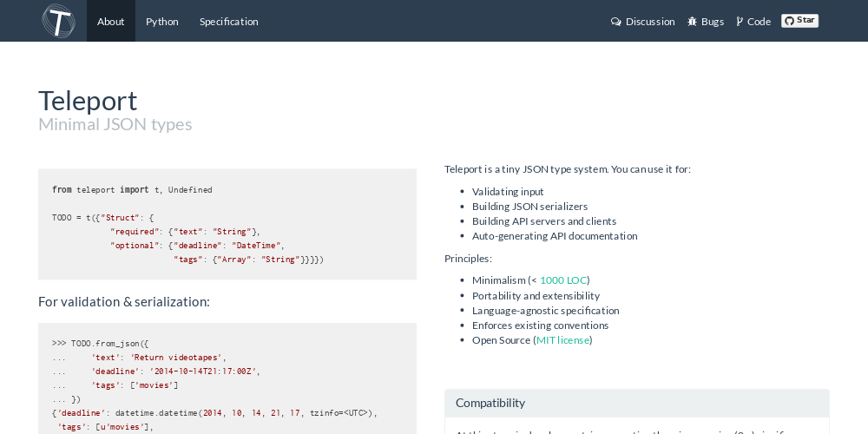This screenshot has width=868, height=434.
Task: Click the '"optional"' deadline code line
Action: 197,246
